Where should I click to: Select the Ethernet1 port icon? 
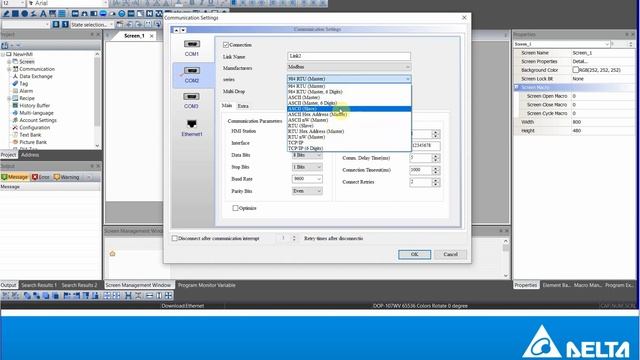(191, 124)
